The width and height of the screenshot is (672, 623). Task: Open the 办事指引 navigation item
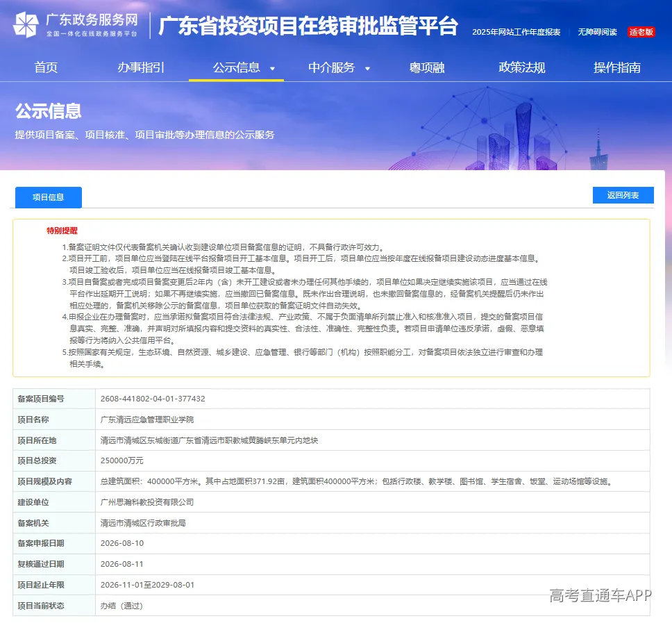click(x=141, y=67)
